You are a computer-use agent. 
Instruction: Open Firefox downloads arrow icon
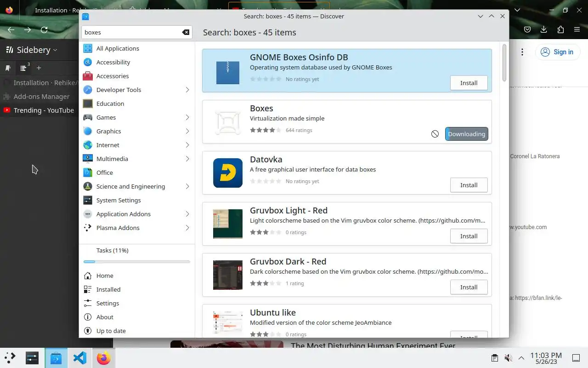544,29
